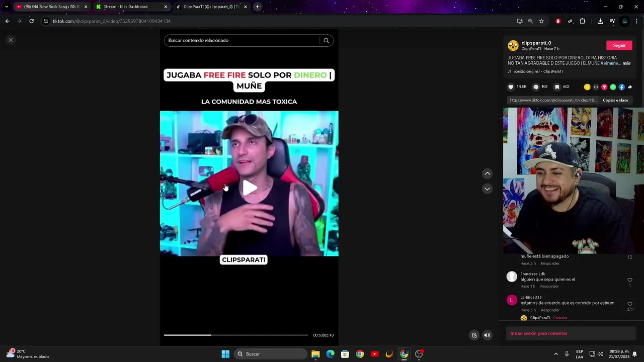Open notifications bell in system tray
Screen dimensions: 644x362
click(634, 354)
